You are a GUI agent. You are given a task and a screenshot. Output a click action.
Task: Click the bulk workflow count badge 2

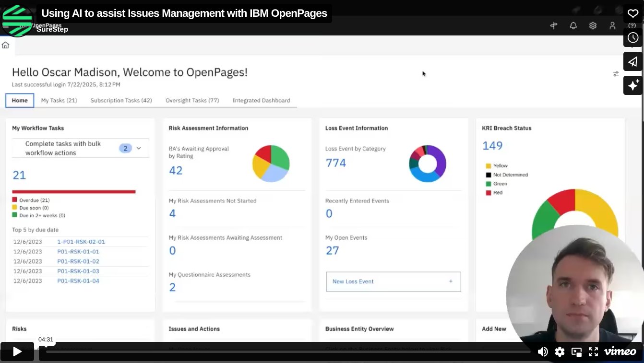coord(125,148)
